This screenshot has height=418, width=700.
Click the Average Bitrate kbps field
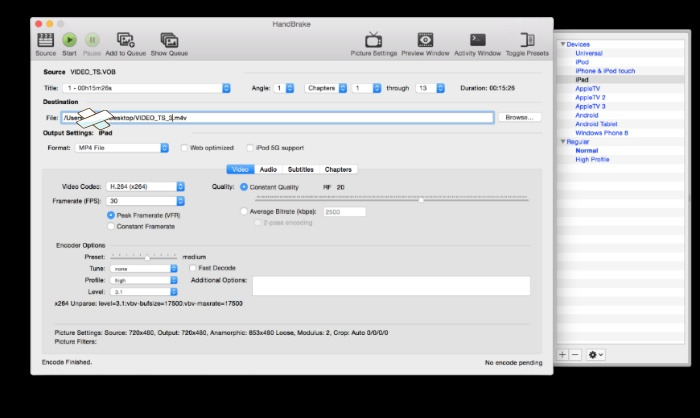pos(344,212)
